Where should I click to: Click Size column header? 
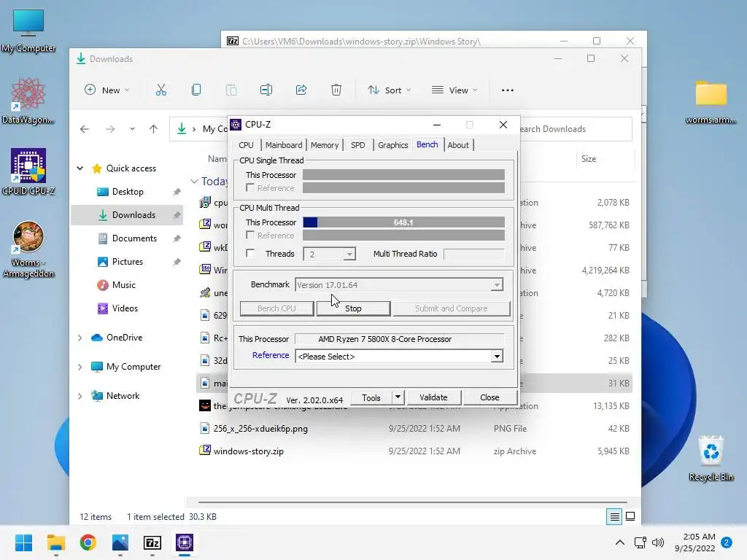pyautogui.click(x=606, y=158)
